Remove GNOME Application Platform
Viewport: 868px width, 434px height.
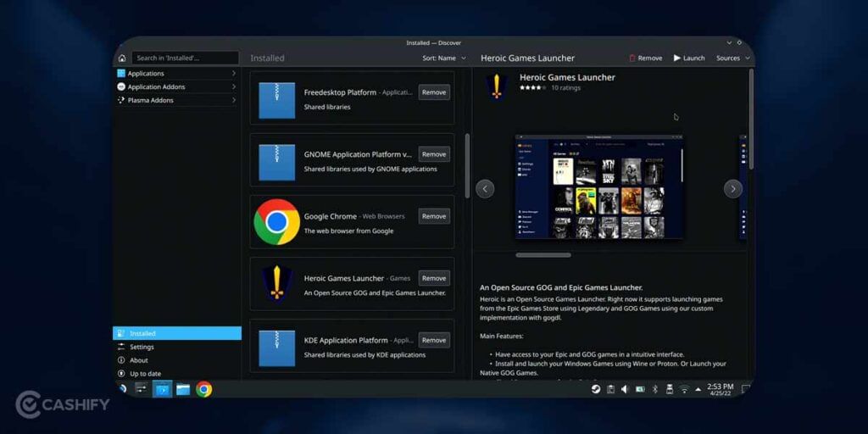pos(434,154)
